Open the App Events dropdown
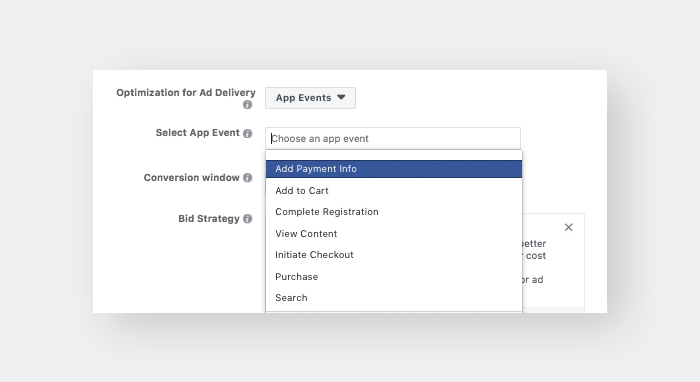The image size is (700, 382). pos(310,98)
